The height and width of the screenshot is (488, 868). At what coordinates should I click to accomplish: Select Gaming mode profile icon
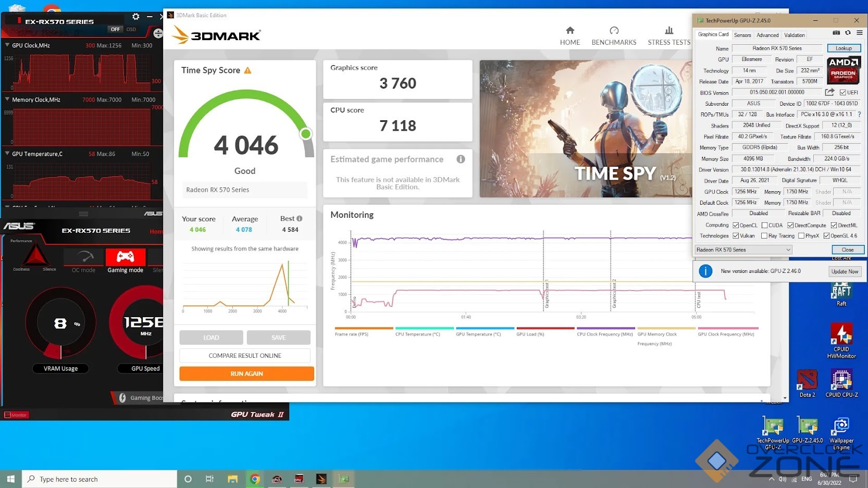(125, 257)
